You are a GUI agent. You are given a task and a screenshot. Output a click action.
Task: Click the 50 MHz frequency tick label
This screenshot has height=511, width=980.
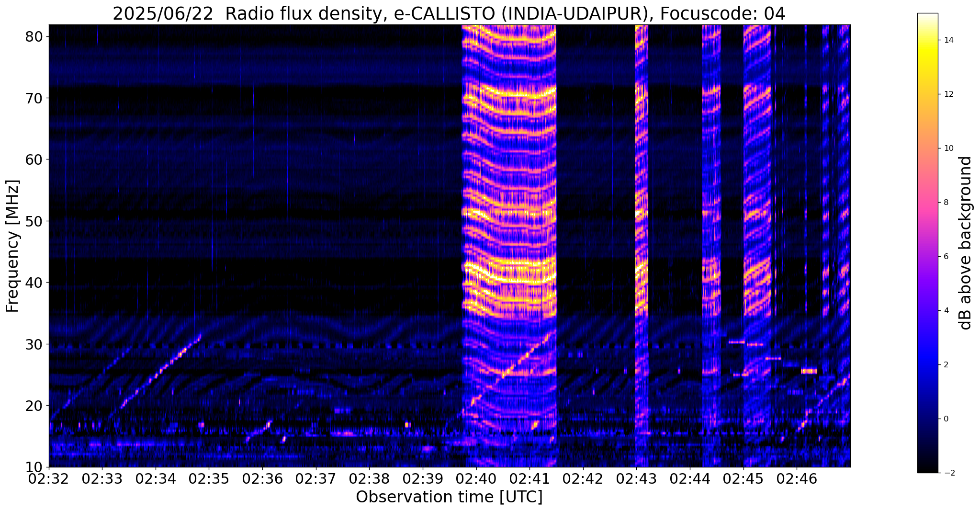click(x=34, y=221)
